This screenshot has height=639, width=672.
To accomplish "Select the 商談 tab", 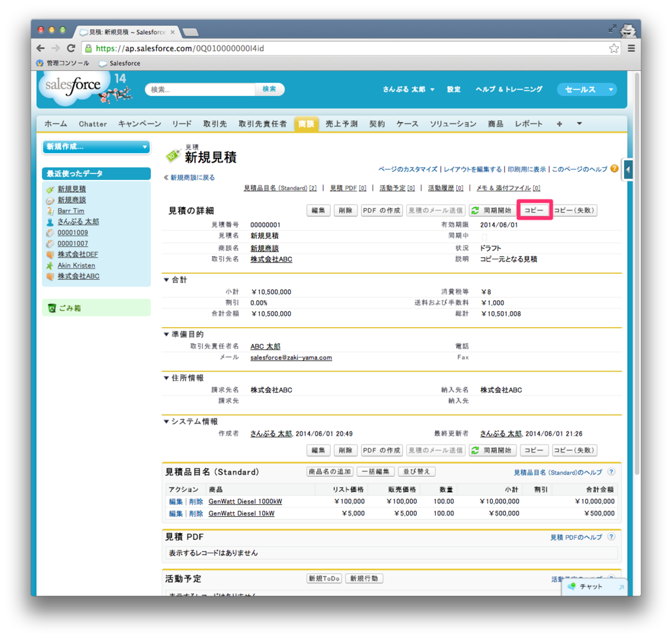I will (306, 124).
